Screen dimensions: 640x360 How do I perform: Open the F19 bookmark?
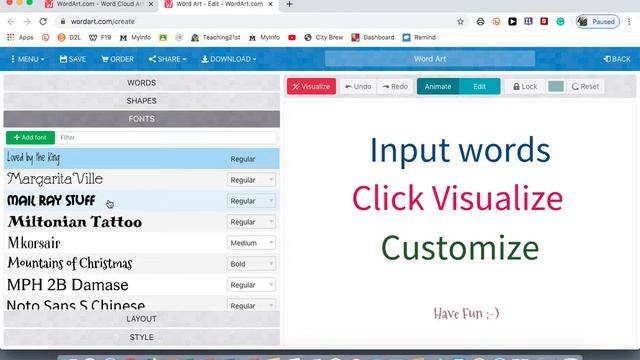(100, 38)
